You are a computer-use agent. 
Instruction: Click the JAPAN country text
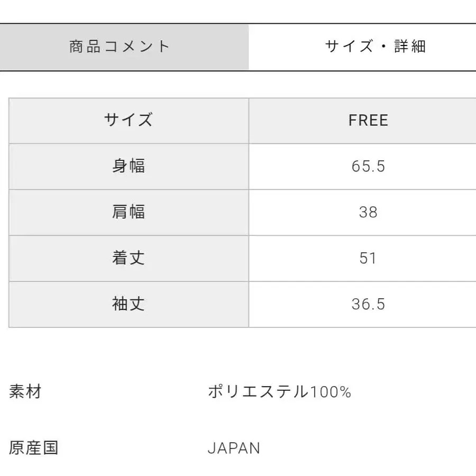click(x=234, y=447)
